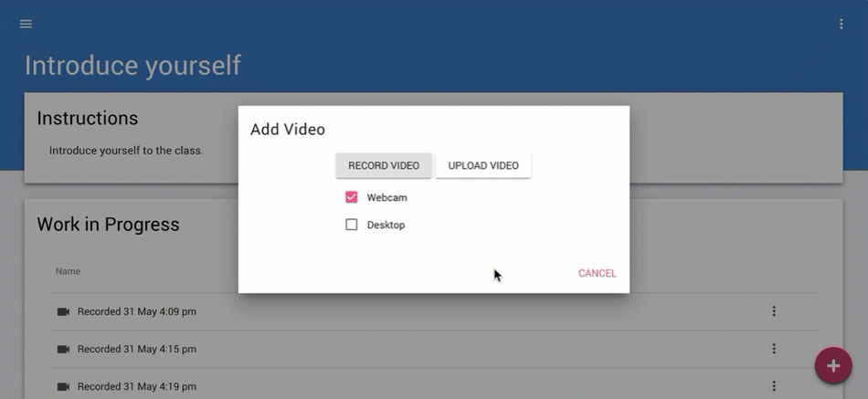Click the Name column header
Viewport: 868px width, 399px height.
(68, 271)
